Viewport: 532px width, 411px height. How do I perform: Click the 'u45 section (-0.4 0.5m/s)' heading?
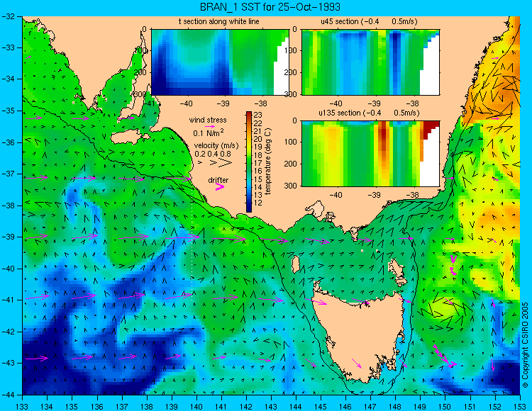coord(369,21)
